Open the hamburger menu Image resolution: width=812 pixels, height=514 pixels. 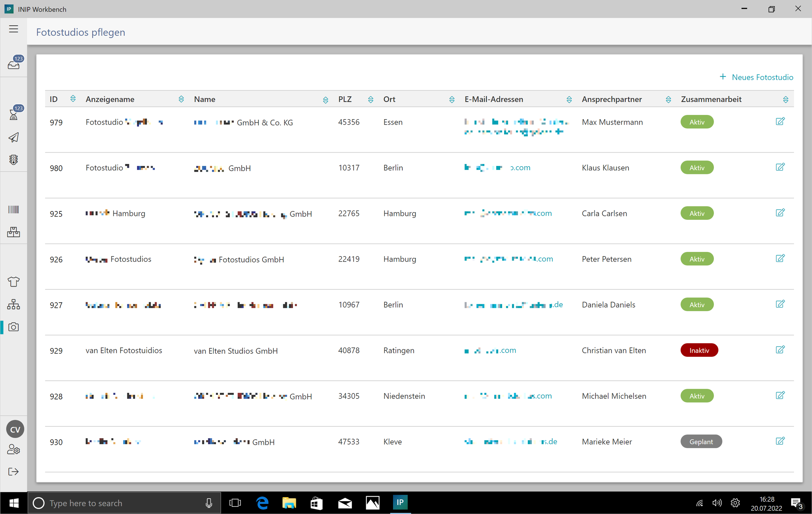[x=14, y=29]
